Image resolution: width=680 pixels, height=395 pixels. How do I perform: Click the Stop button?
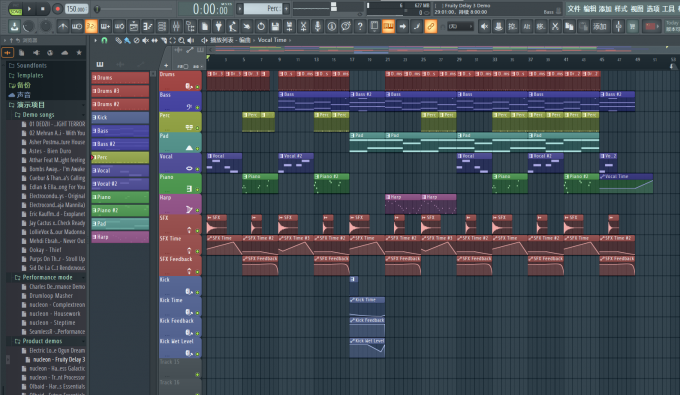[42, 9]
